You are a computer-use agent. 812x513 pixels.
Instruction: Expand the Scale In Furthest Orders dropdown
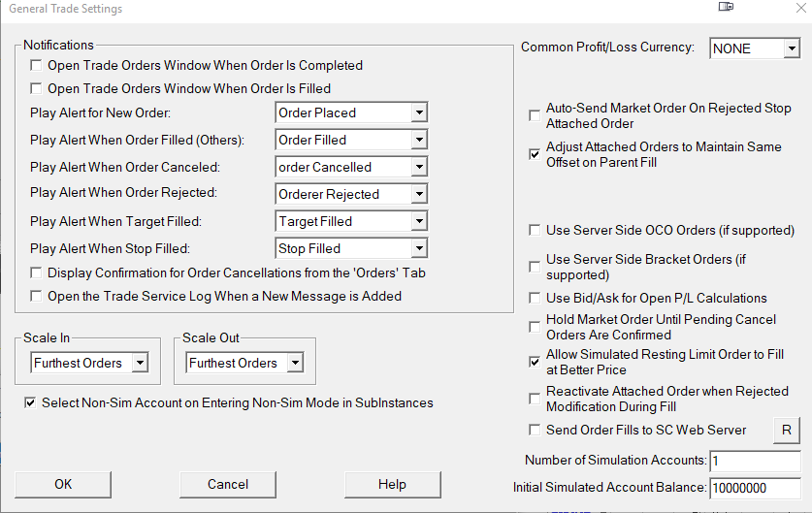pos(140,363)
